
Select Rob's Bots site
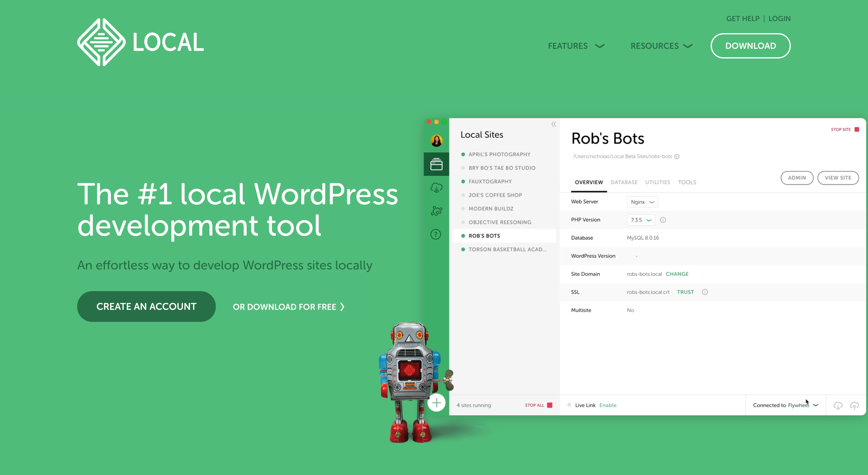[x=505, y=236]
